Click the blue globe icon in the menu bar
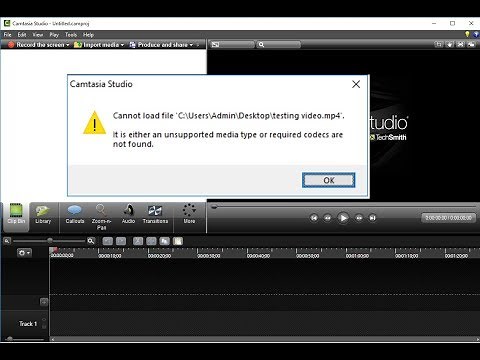 [x=475, y=34]
